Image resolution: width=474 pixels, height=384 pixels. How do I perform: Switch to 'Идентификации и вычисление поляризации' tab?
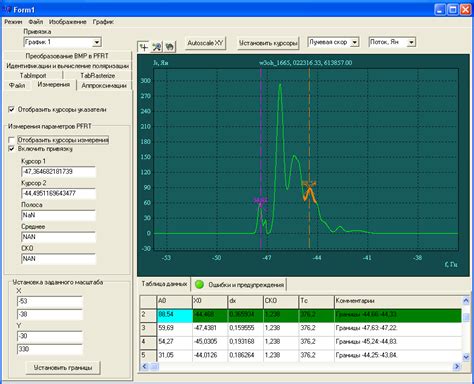68,66
